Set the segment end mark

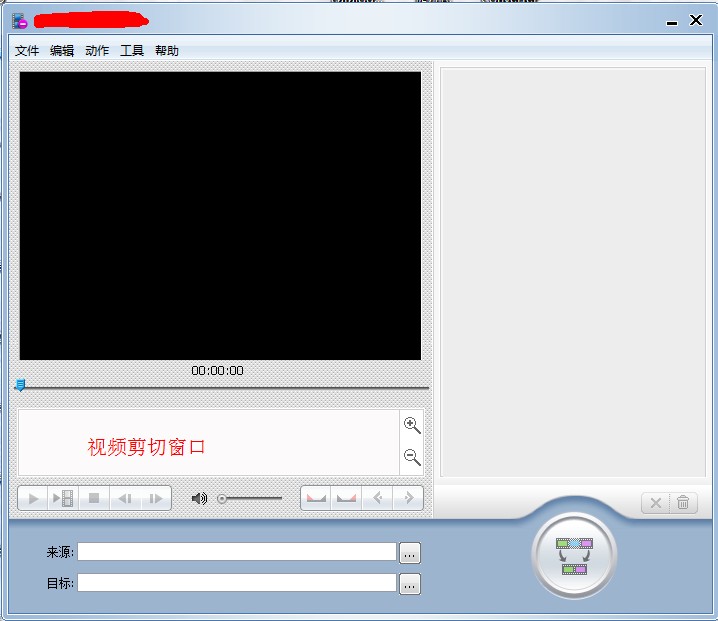pos(346,498)
